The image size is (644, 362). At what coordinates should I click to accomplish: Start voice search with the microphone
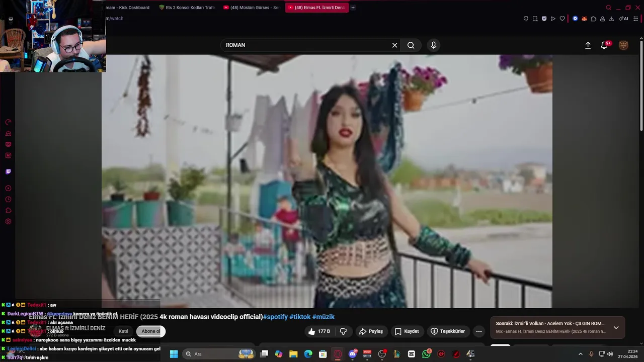434,45
